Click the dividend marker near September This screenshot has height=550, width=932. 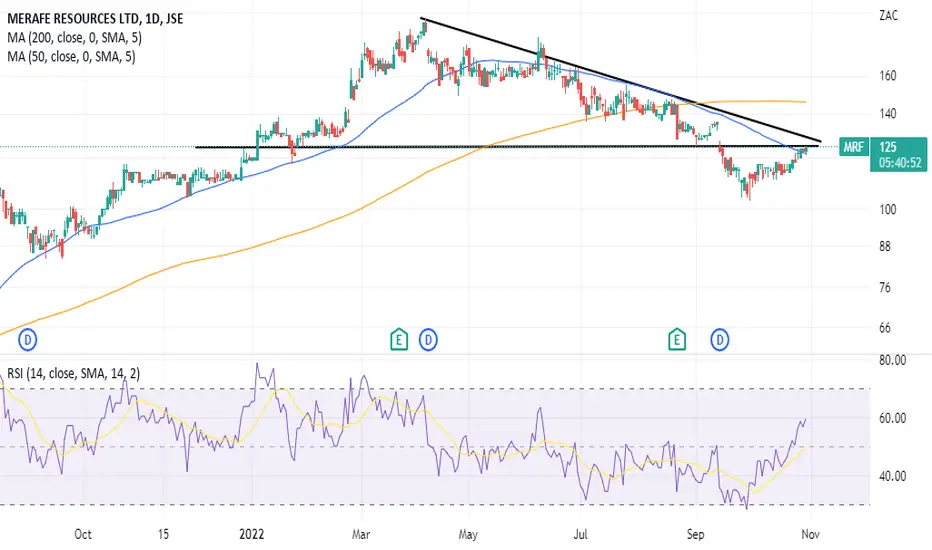[x=720, y=340]
